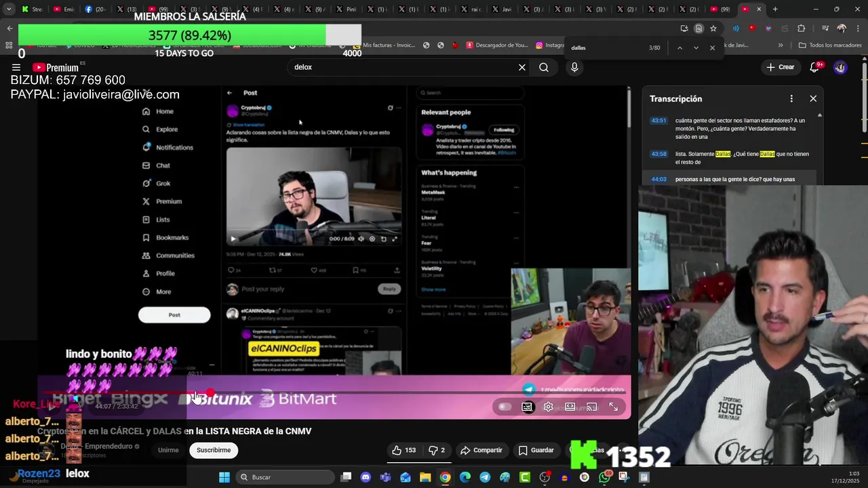The height and width of the screenshot is (488, 868).
Task: Like the video with 153 likes
Action: pos(403,450)
